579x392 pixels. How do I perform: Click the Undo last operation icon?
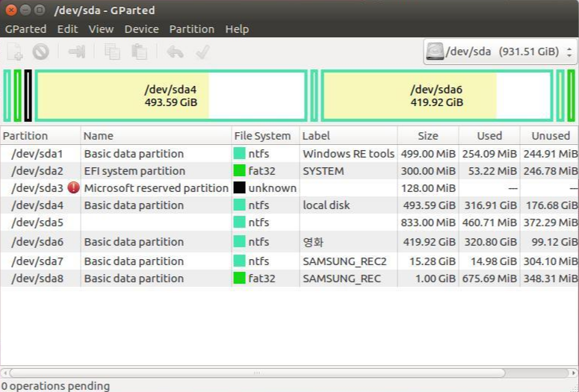(x=175, y=52)
